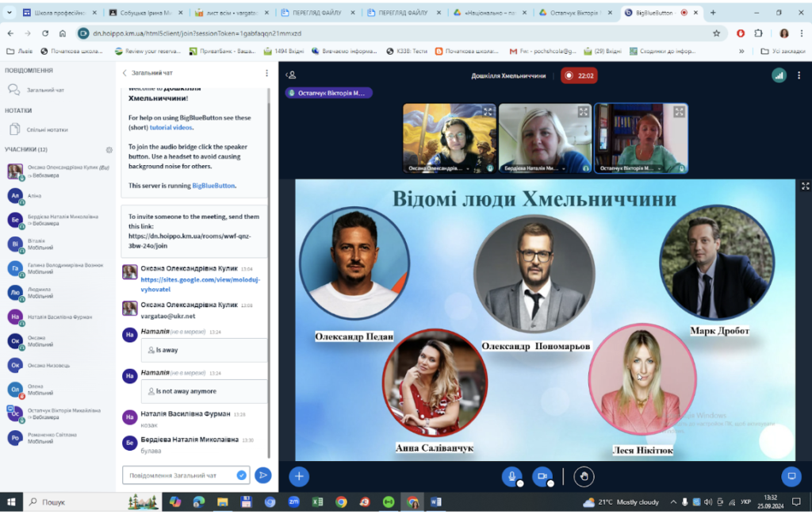Select Загальний чат in the sidebar
812x515 pixels.
(x=45, y=90)
